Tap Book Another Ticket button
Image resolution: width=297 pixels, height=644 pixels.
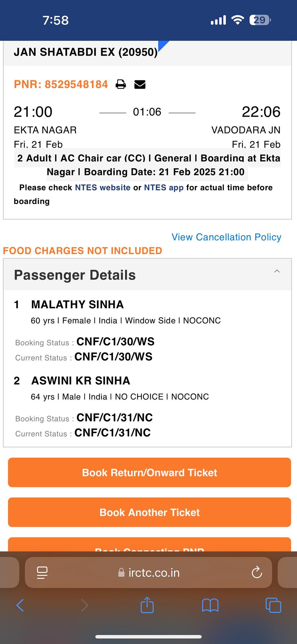[x=149, y=512]
